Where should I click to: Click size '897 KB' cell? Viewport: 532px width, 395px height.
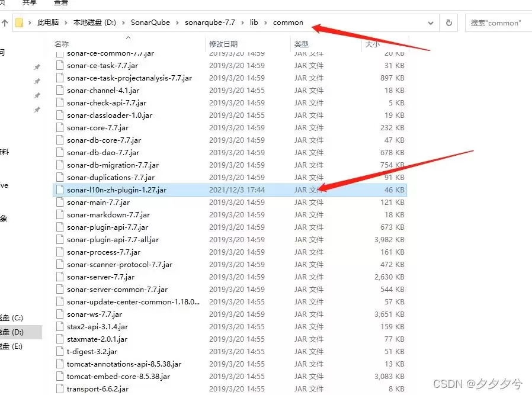[392, 78]
